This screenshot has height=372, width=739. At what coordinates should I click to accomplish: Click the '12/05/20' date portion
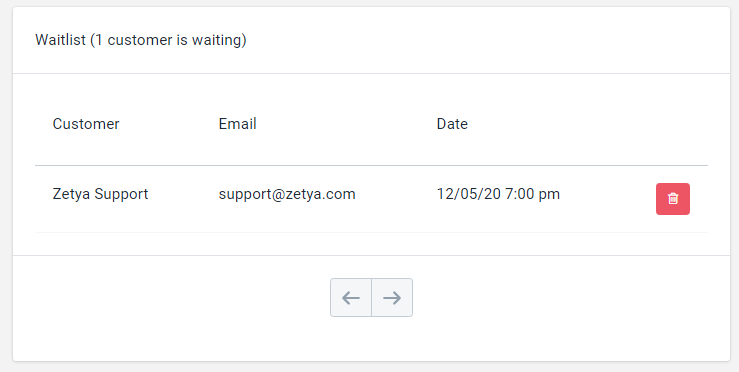(x=468, y=194)
